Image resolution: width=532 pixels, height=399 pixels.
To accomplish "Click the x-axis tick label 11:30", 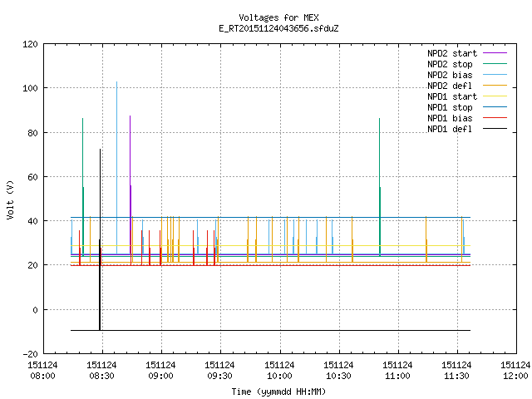I will (456, 377).
